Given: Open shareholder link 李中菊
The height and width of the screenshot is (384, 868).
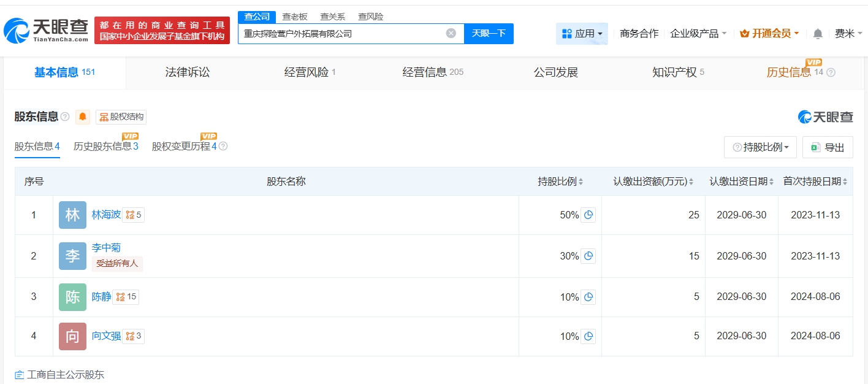Looking at the screenshot, I should point(106,248).
